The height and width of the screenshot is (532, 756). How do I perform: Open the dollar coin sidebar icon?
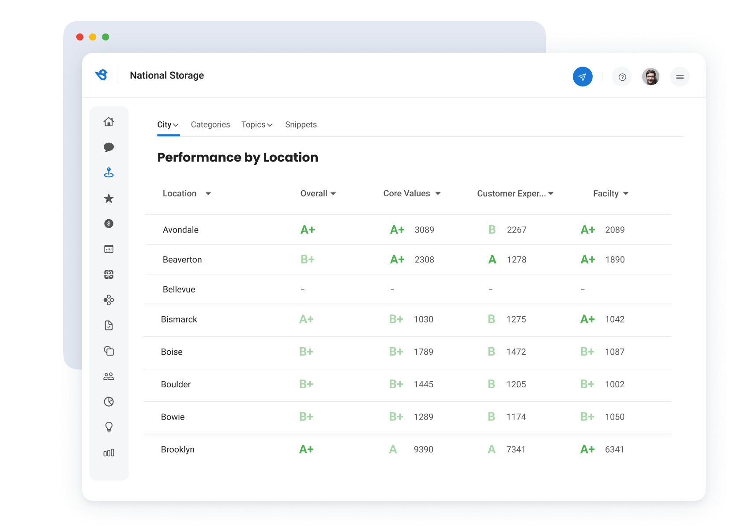[x=109, y=224]
